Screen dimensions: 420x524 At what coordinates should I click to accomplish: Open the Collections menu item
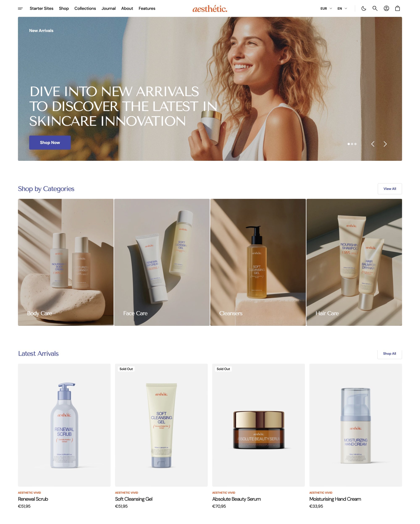[85, 8]
